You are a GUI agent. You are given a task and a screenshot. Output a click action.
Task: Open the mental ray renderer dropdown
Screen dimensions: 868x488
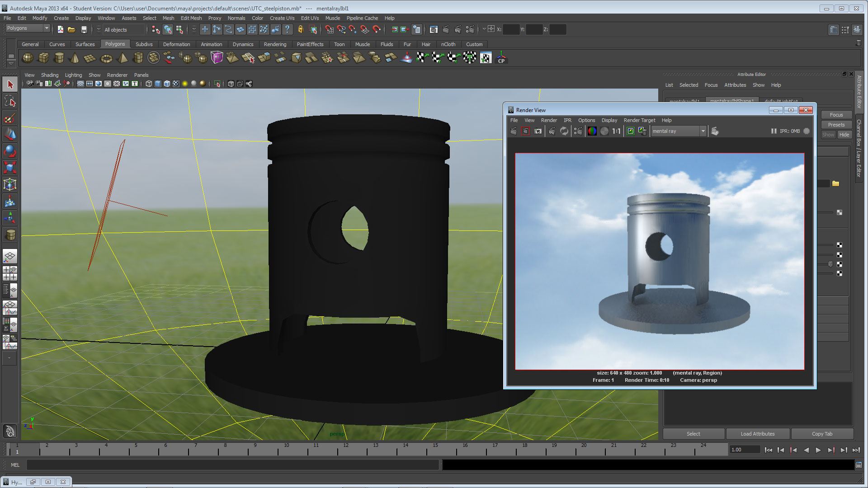click(x=703, y=131)
